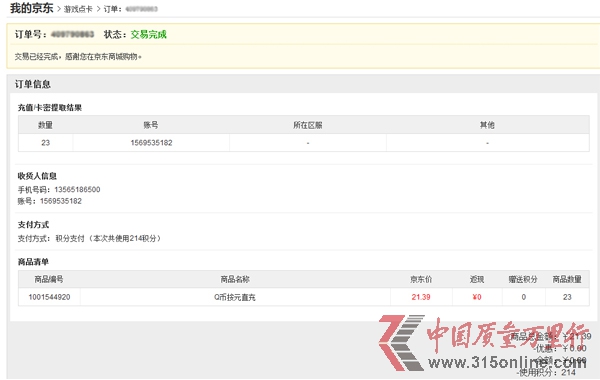This screenshot has height=380, width=600.
Task: Click the 其他 column header
Action: point(487,125)
